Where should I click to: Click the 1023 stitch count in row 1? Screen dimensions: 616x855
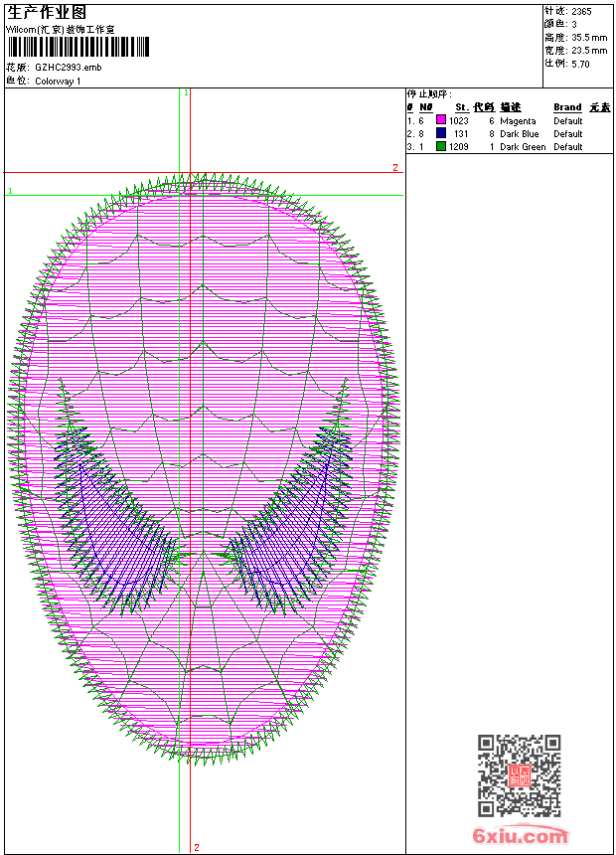point(459,120)
